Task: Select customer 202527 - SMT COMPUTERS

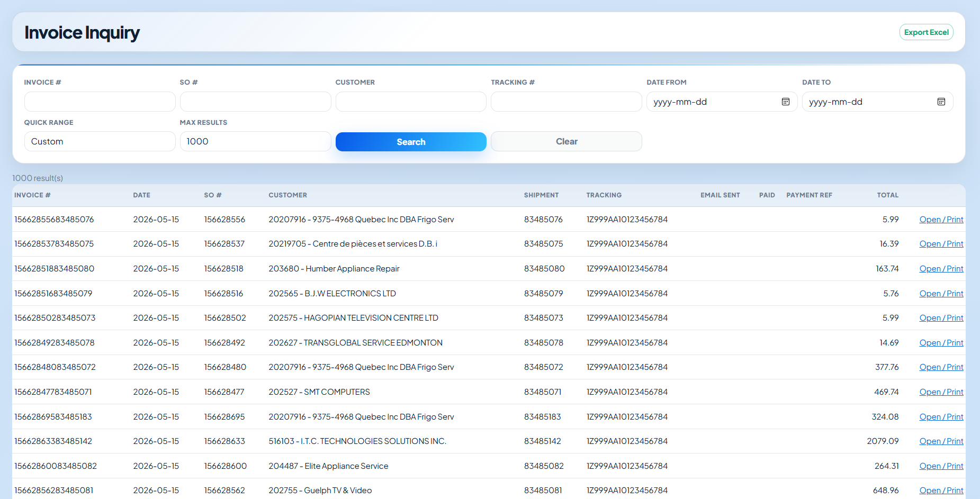Action: point(319,392)
